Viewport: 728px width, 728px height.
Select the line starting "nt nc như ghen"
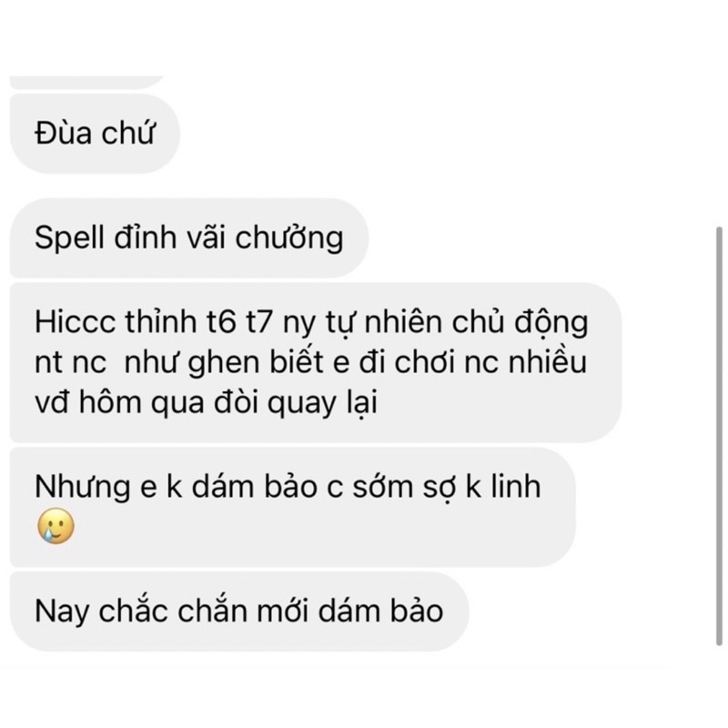coord(310,362)
